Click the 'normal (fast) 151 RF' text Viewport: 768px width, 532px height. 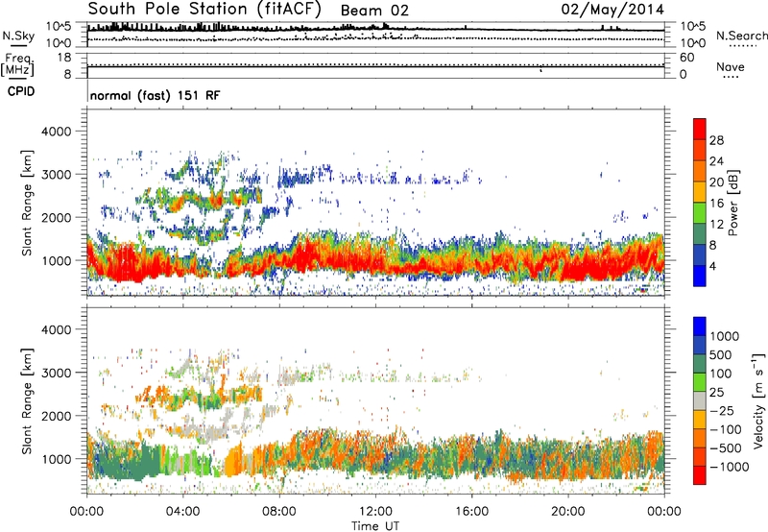click(x=156, y=95)
